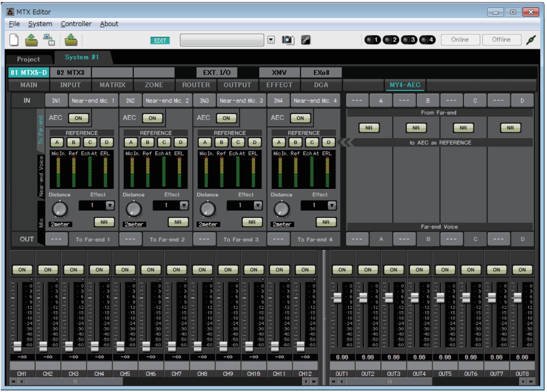Switch to the ROUTER tab
The width and height of the screenshot is (547, 392).
pyautogui.click(x=196, y=85)
